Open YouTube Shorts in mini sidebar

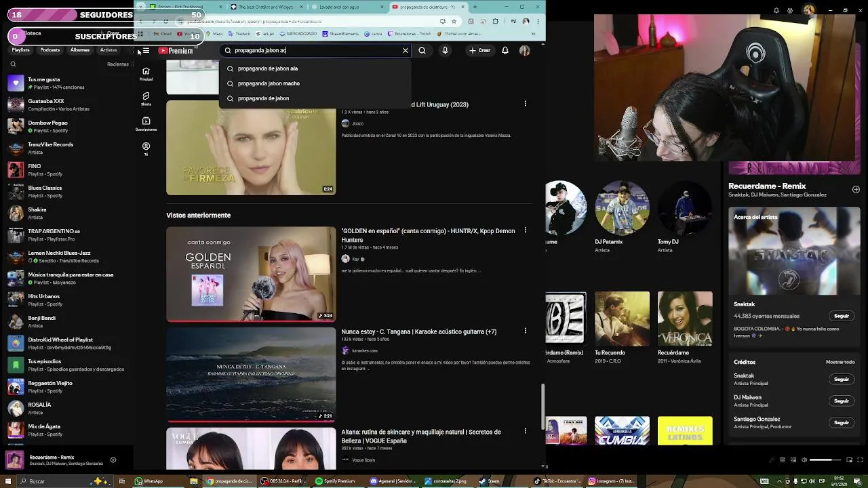(146, 99)
